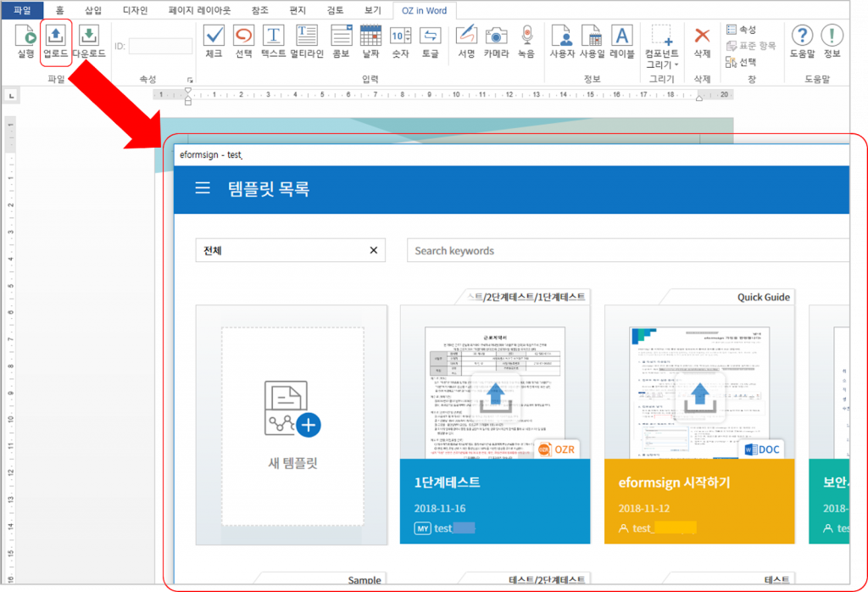Open 도움말 help
868x592 pixels.
pos(802,42)
